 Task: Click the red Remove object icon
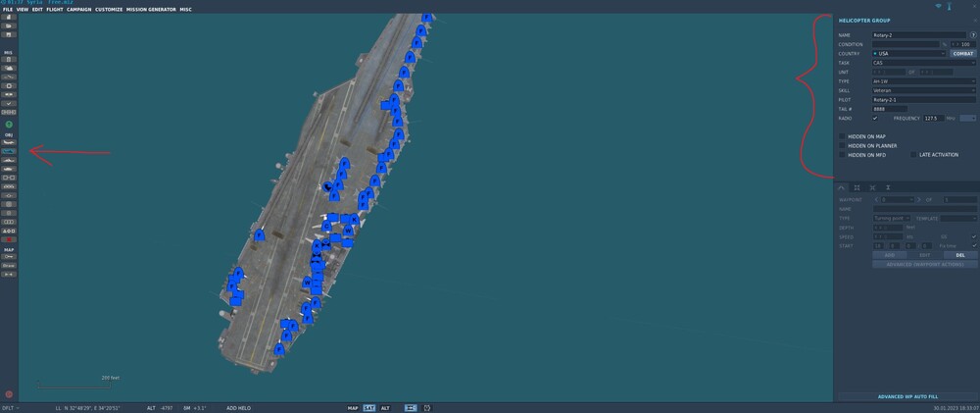[9, 239]
